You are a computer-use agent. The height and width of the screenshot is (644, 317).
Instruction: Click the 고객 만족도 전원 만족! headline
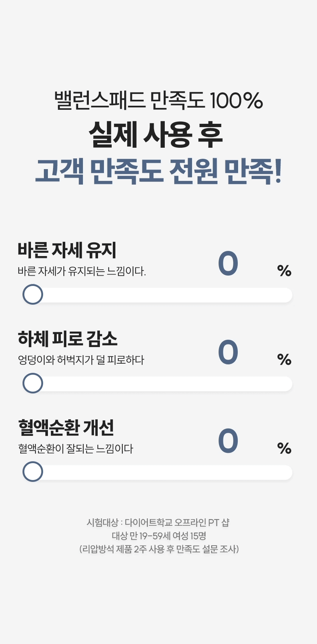click(x=158, y=171)
